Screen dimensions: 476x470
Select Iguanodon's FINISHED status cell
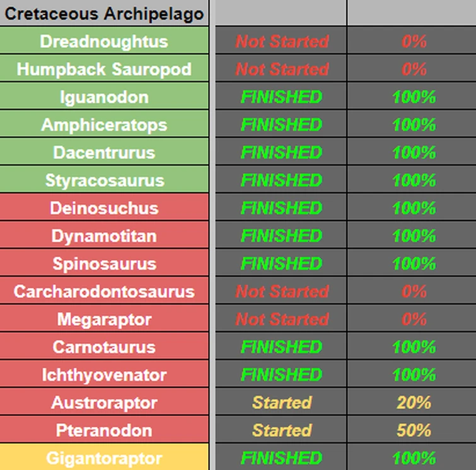click(281, 96)
